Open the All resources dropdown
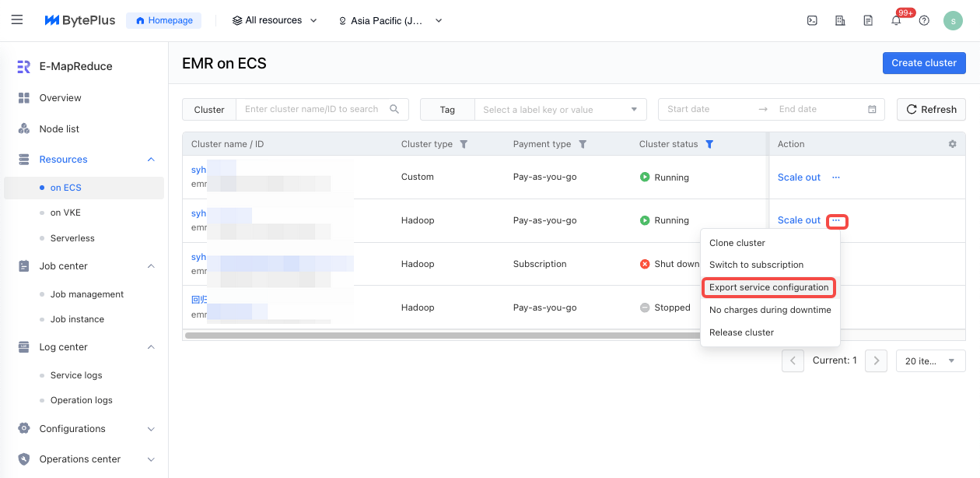 275,21
